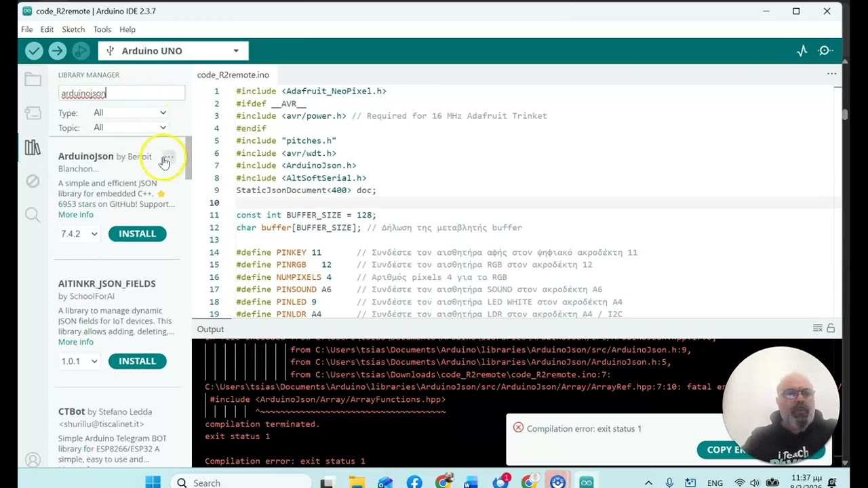
Task: Open More info link for ArduinoJson
Action: pyautogui.click(x=76, y=215)
